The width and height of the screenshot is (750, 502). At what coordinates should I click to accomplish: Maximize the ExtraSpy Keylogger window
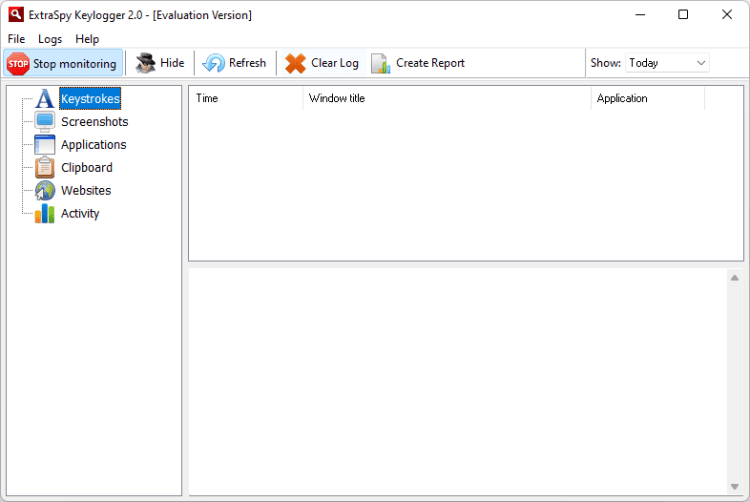(683, 14)
